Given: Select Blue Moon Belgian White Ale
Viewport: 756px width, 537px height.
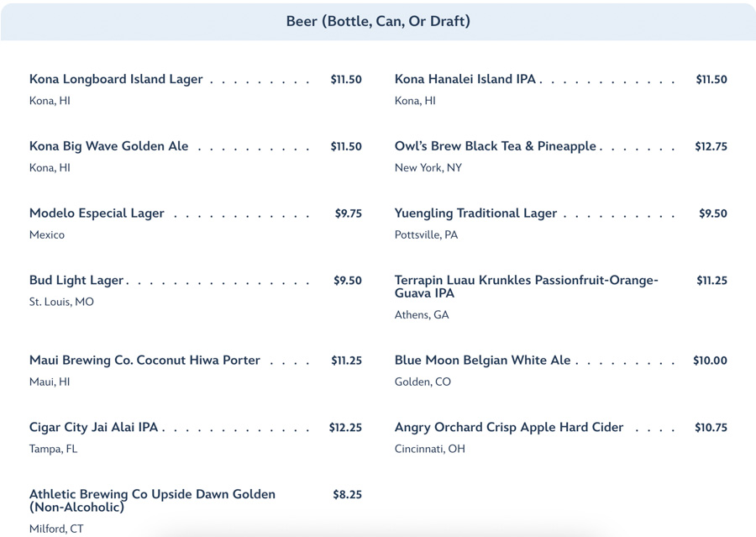Looking at the screenshot, I should [482, 361].
